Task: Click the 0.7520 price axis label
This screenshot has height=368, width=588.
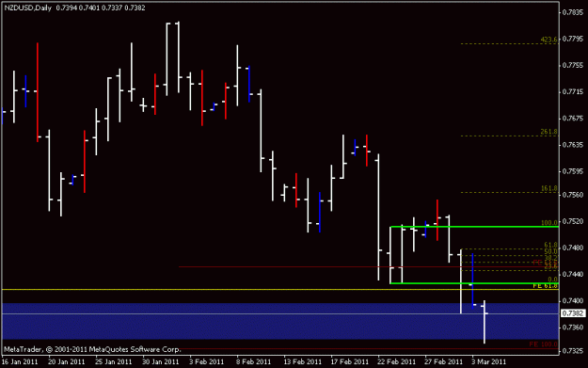Action: click(572, 222)
